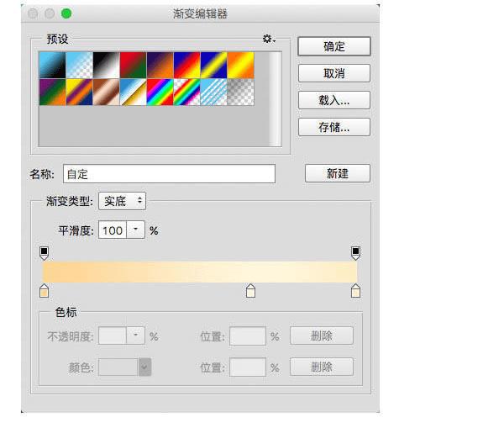Viewport: 504px width, 428px height.
Task: Open the 载入 load gradients dialog
Action: pos(334,100)
